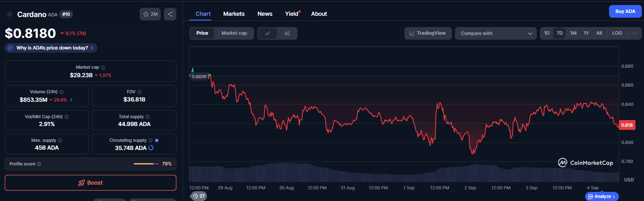The image size is (644, 201).
Task: Open more chart options ellipsis
Action: click(635, 33)
